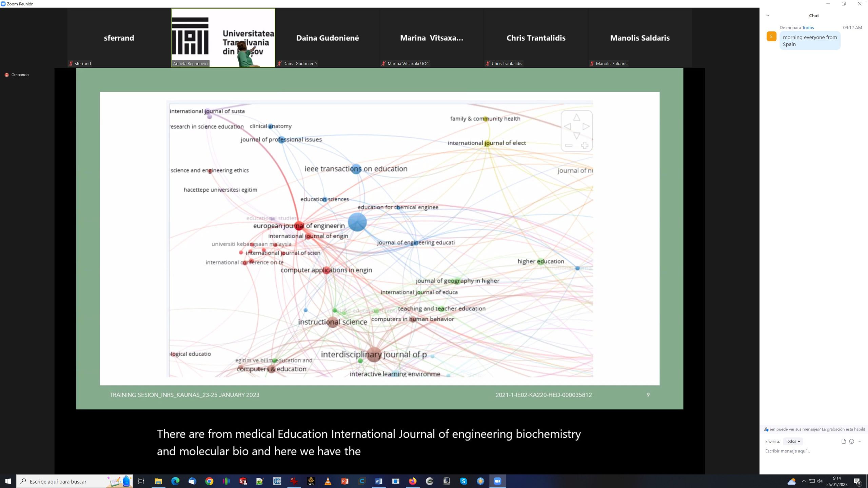The height and width of the screenshot is (488, 868).
Task: Open VLC media player from taskbar
Action: (328, 481)
